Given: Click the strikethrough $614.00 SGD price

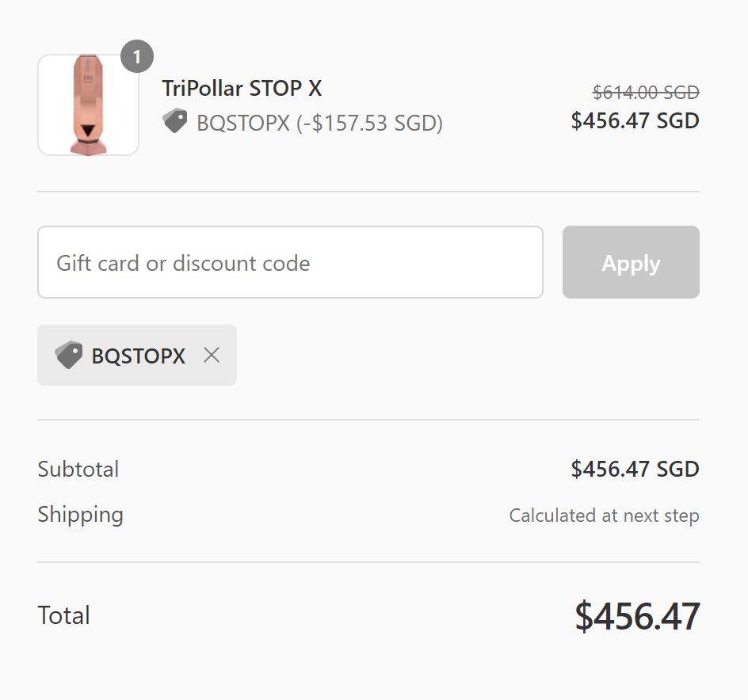Looking at the screenshot, I should 646,93.
